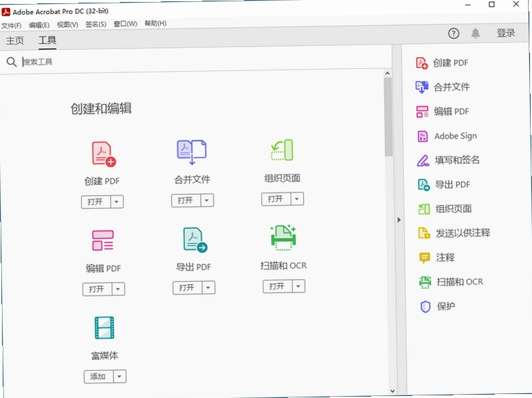Click the scrollbar down arrow of tools list
Image resolution: width=532 pixels, height=398 pixels.
pyautogui.click(x=393, y=391)
